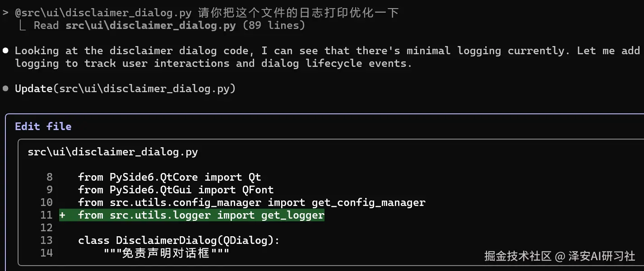
Task: Click the "Edit file" heading
Action: pyautogui.click(x=43, y=126)
